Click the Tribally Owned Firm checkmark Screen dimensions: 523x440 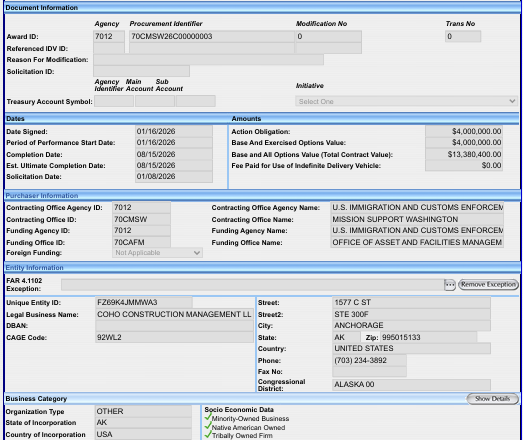click(208, 435)
